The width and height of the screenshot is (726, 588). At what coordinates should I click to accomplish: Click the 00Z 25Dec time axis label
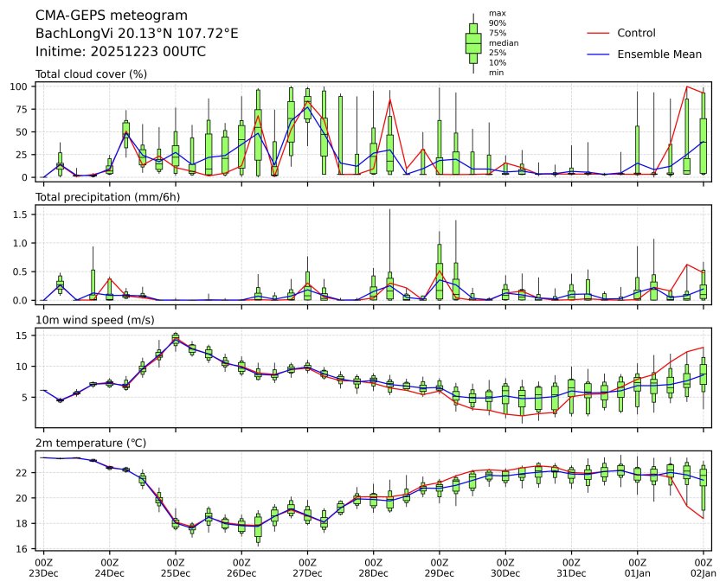tap(176, 567)
